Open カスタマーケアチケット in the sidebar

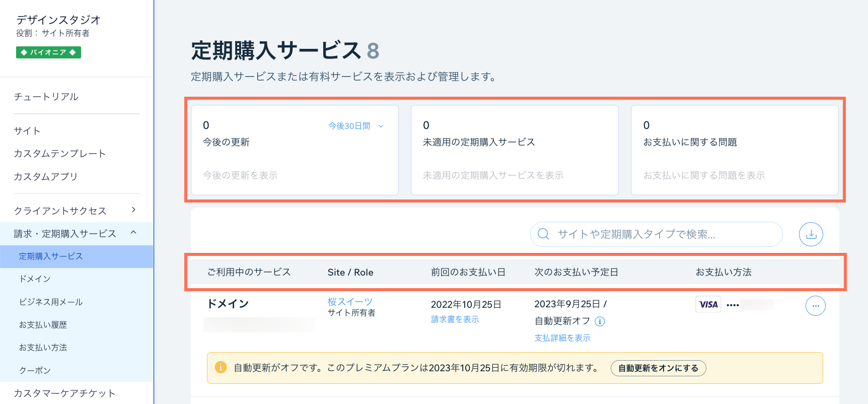[64, 393]
